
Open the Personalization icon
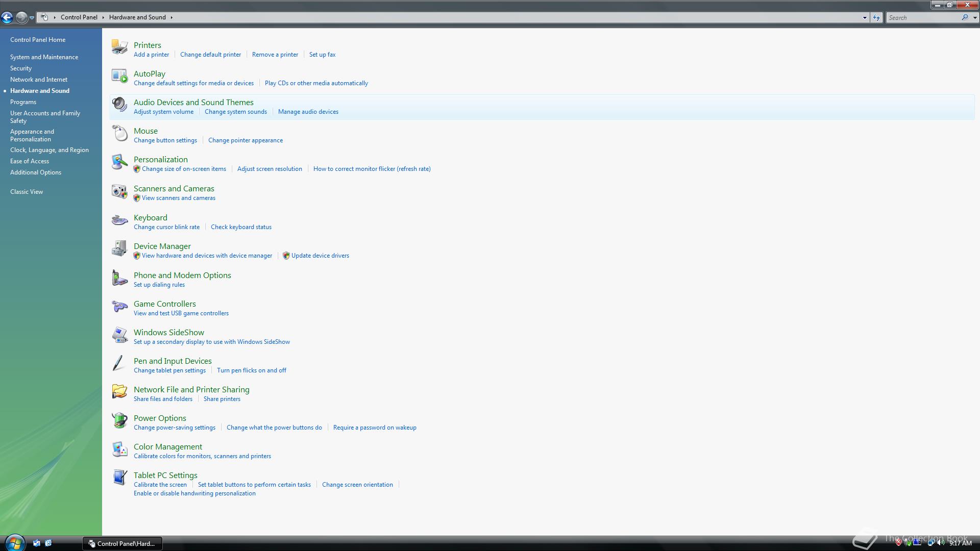coord(119,162)
